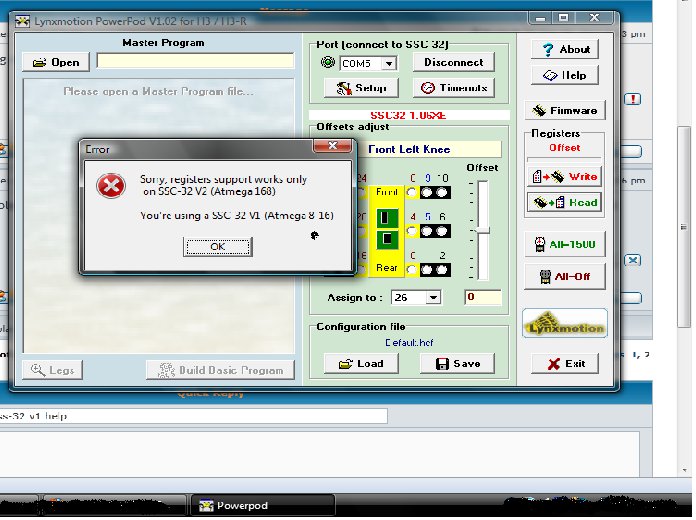The height and width of the screenshot is (520, 696).
Task: Click the red exclamation icon in browser
Action: point(633,99)
